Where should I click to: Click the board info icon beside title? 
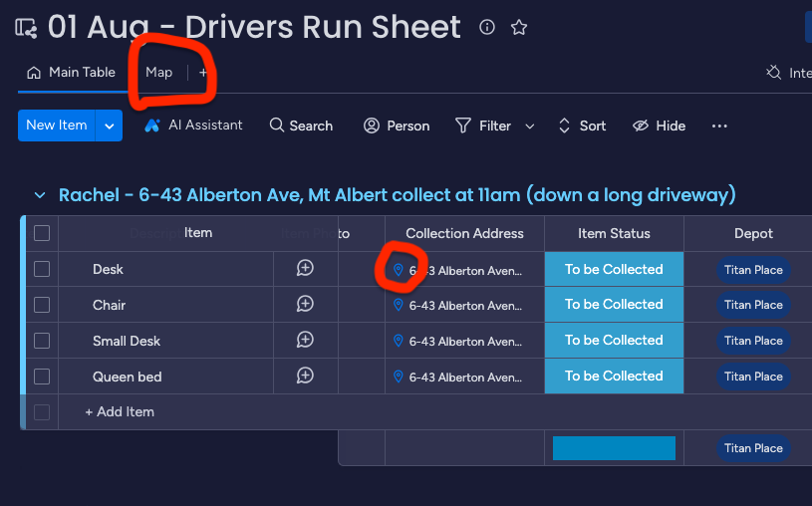pos(487,28)
